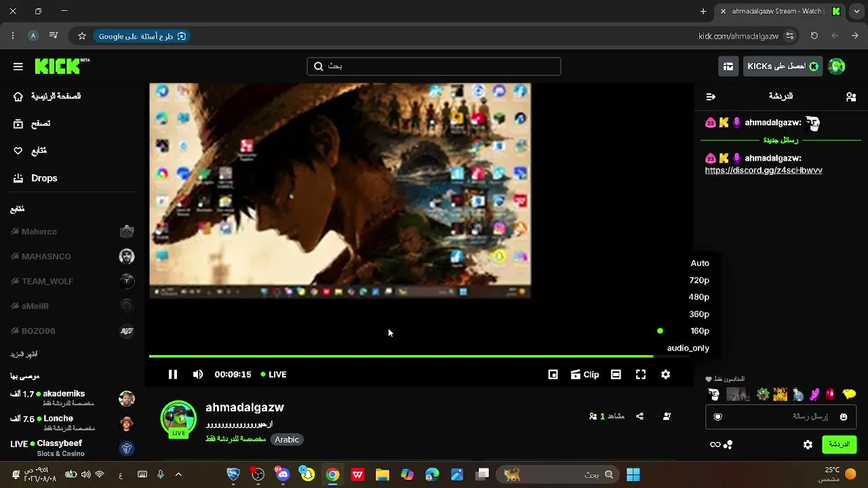
Task: Click the ahmadalgazw streamer avatar
Action: [178, 419]
